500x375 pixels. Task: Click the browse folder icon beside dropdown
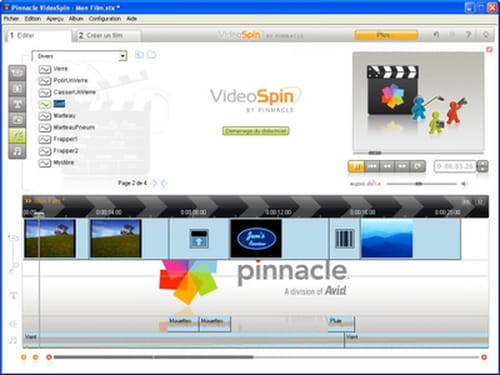(x=152, y=55)
